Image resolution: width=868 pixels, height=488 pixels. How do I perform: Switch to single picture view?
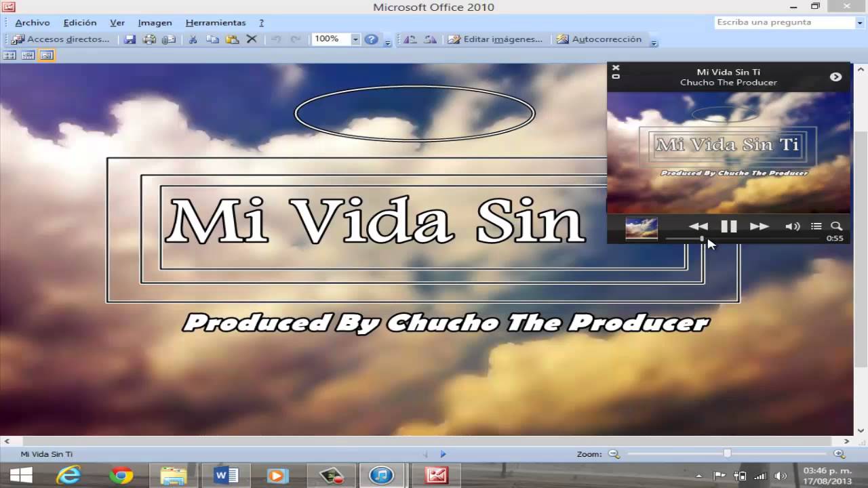pos(46,56)
